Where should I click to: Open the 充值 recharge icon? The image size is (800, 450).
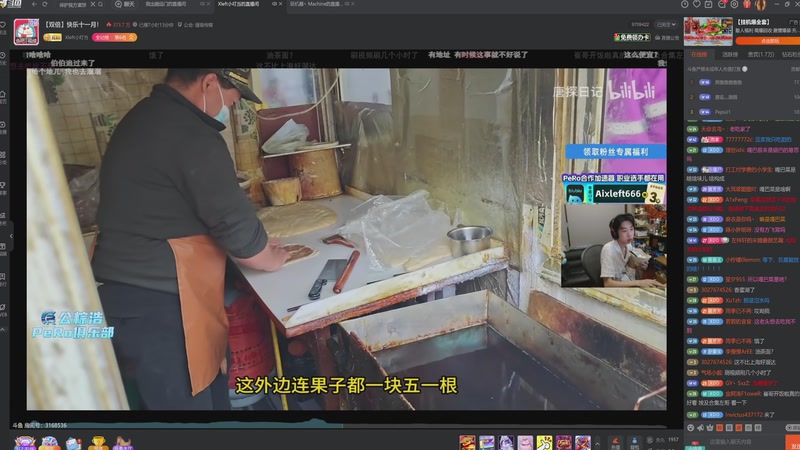click(x=615, y=443)
